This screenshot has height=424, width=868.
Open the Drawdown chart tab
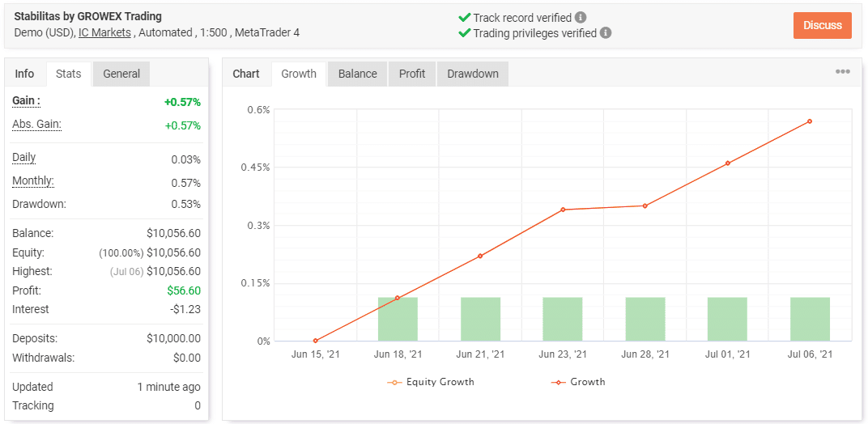point(473,74)
